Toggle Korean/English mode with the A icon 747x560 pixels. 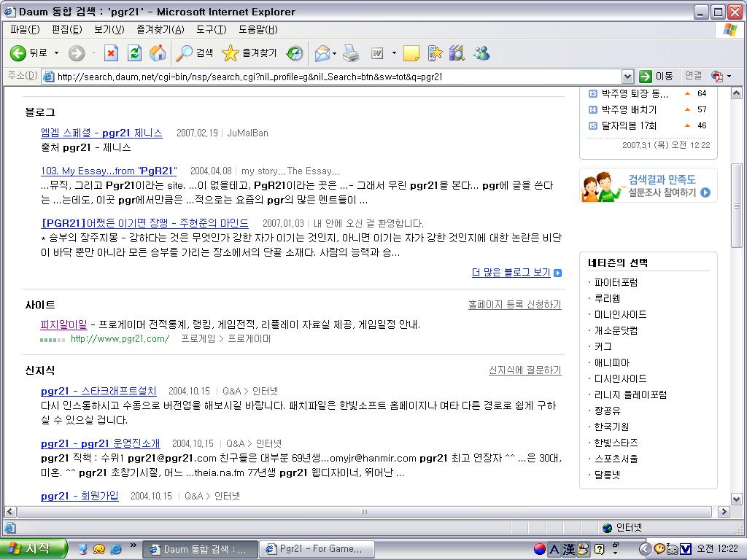554,549
